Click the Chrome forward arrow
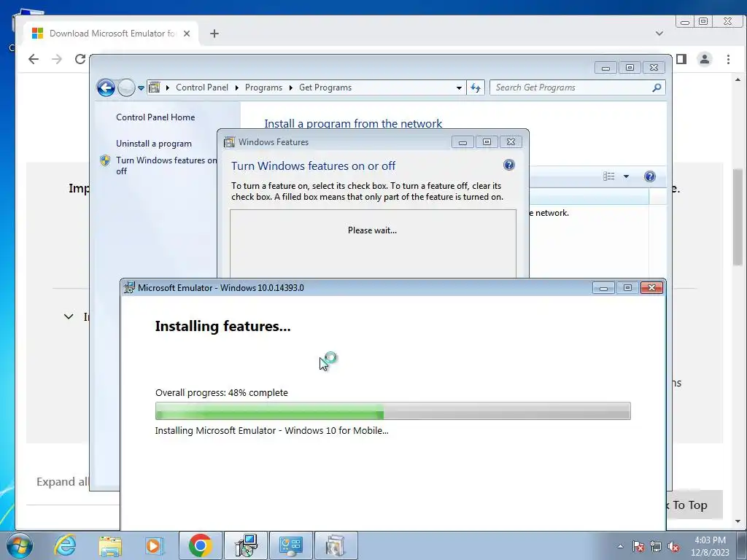This screenshot has height=560, width=747. tap(57, 59)
